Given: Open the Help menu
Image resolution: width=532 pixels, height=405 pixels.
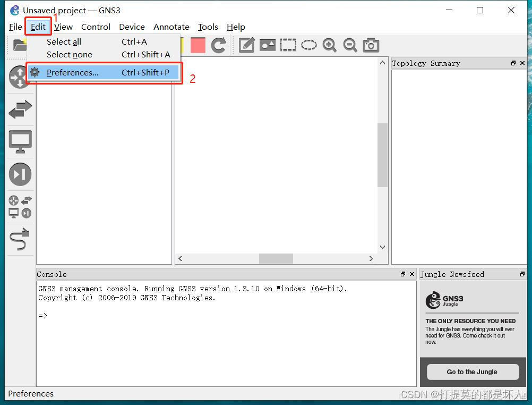Looking at the screenshot, I should [x=236, y=27].
